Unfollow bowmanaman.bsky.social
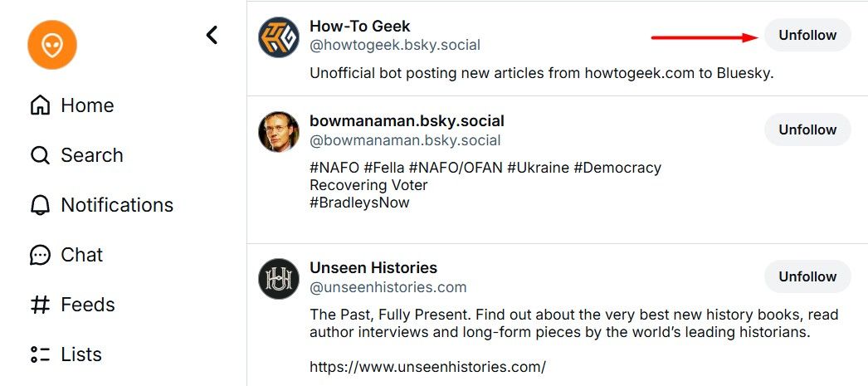Viewport: 868px width, 386px height. [807, 129]
